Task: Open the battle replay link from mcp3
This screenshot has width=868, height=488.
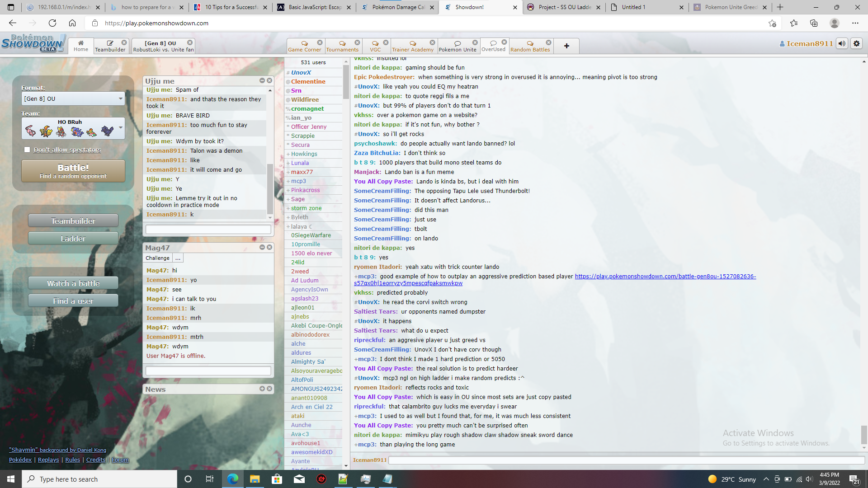Action: pyautogui.click(x=555, y=280)
